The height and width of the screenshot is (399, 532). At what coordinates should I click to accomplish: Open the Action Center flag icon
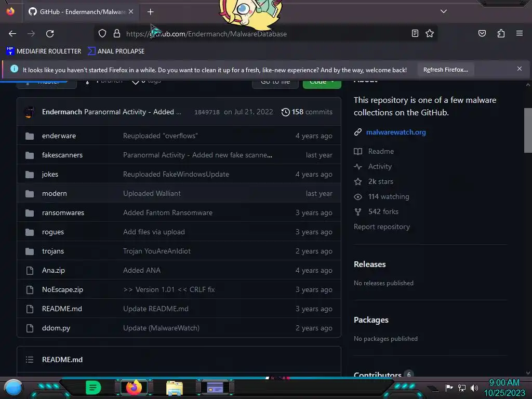(449, 388)
